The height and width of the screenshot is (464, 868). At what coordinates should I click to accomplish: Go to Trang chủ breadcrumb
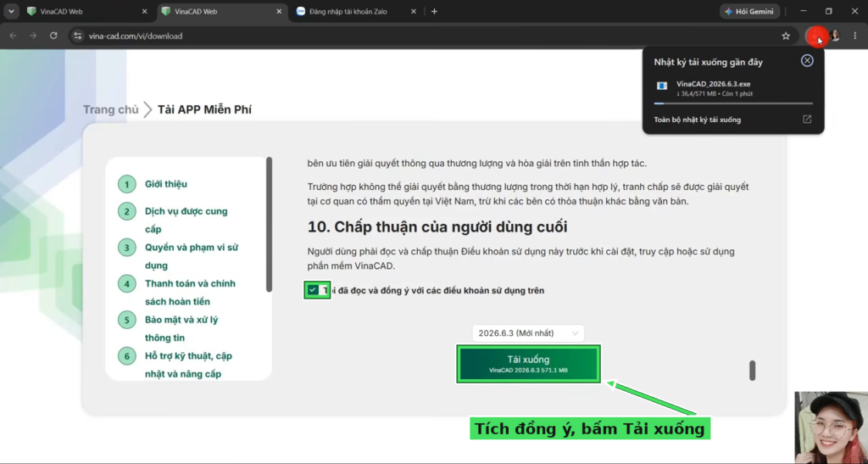pos(111,109)
